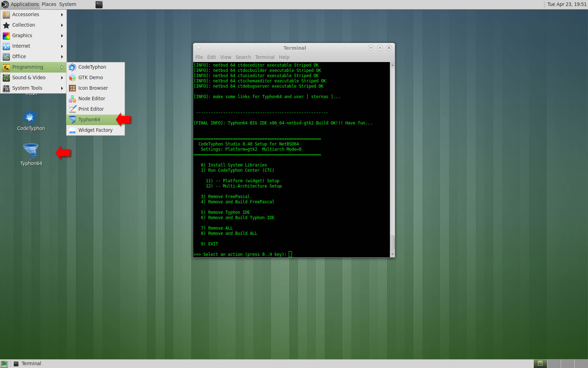
Task: Expand the System Tools submenu arrow
Action: [62, 88]
